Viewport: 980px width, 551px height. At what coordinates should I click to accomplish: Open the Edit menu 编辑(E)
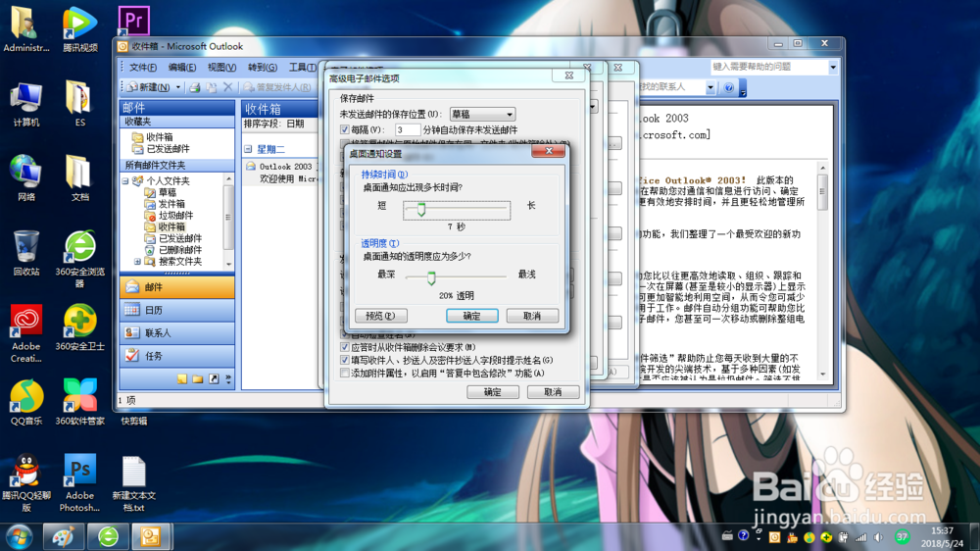[182, 67]
